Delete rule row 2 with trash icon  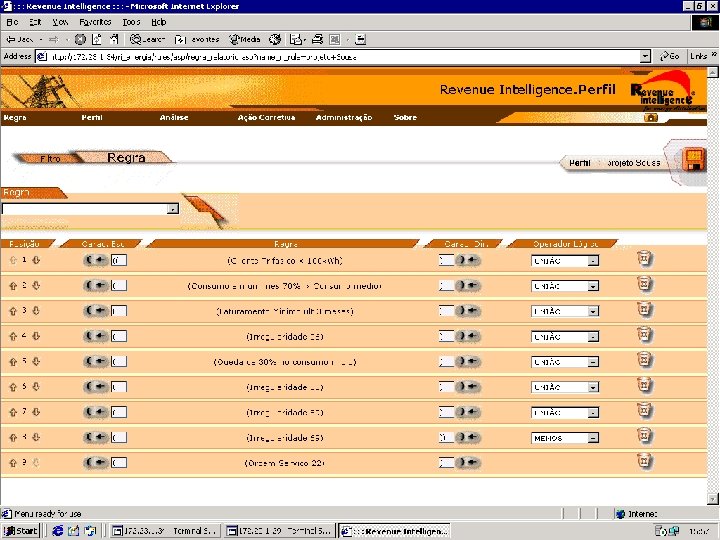tap(645, 284)
